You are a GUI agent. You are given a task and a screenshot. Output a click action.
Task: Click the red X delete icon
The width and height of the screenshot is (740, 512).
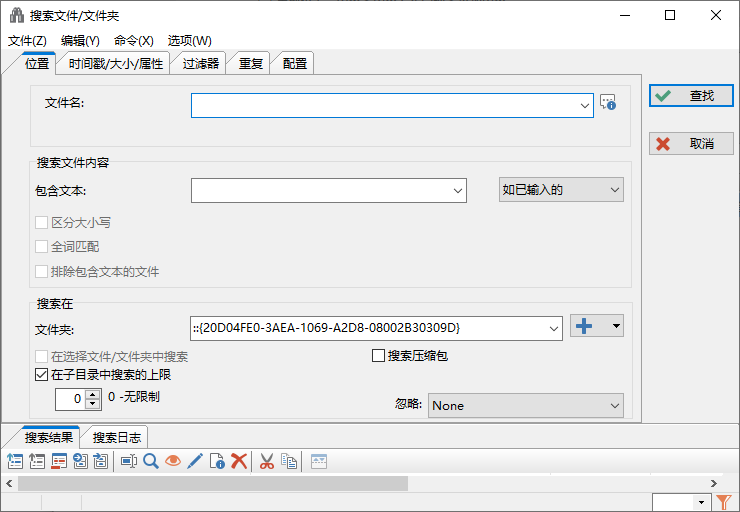pos(239,461)
